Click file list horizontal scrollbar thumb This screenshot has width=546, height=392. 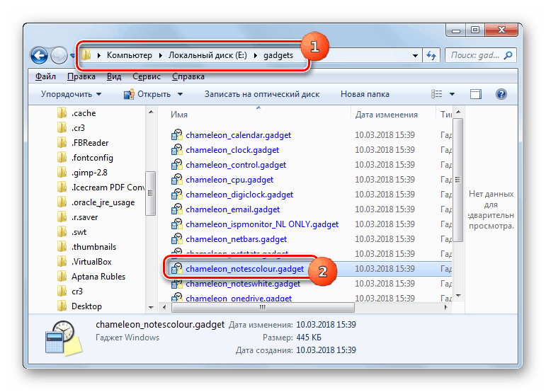(263, 308)
